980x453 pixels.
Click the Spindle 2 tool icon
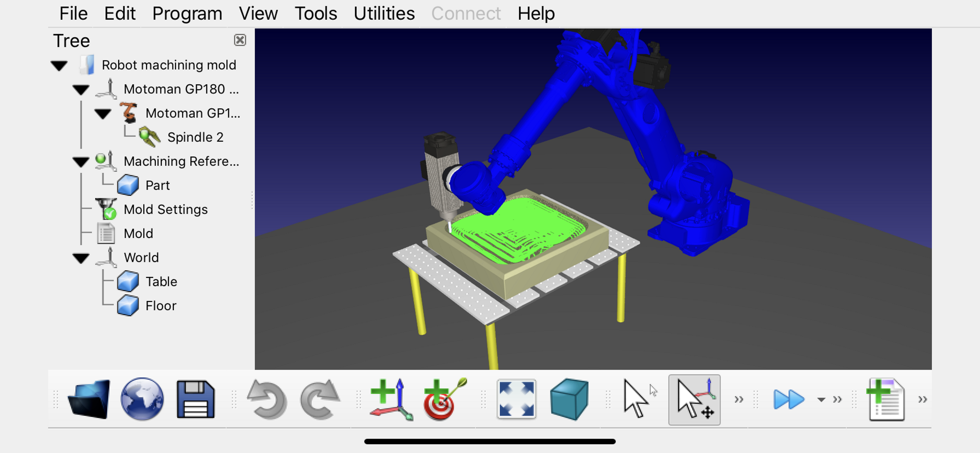[149, 137]
